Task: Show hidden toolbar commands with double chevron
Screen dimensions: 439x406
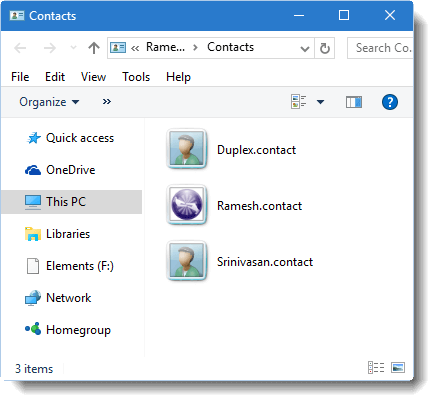Action: (107, 102)
